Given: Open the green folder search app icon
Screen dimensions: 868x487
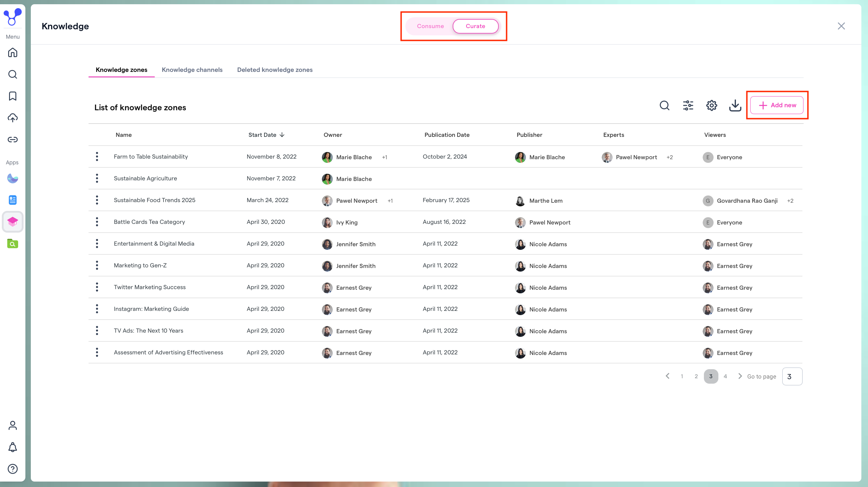Looking at the screenshot, I should tap(12, 243).
